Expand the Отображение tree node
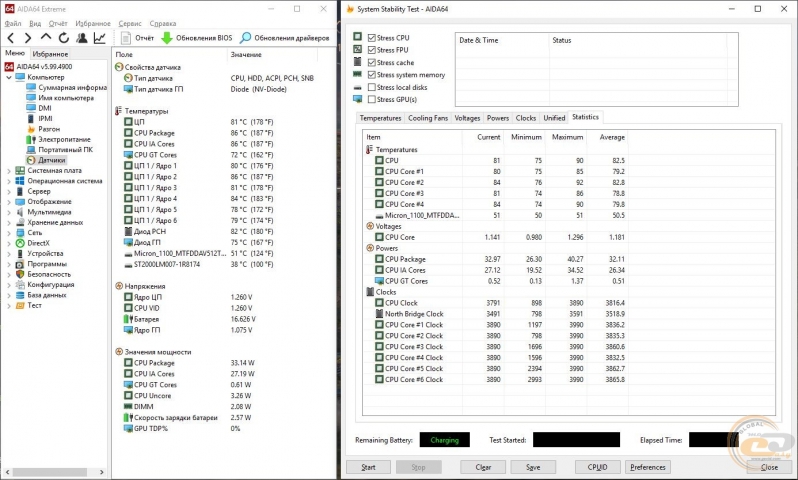 click(9, 202)
